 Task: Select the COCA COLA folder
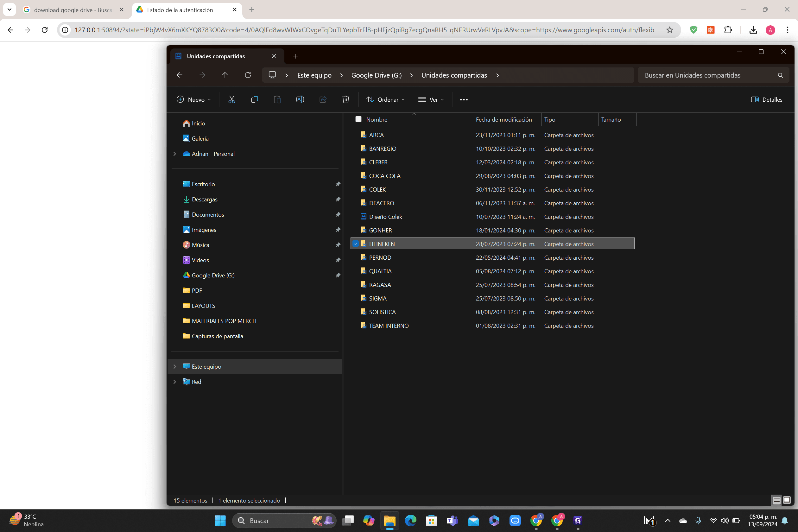pos(492,176)
